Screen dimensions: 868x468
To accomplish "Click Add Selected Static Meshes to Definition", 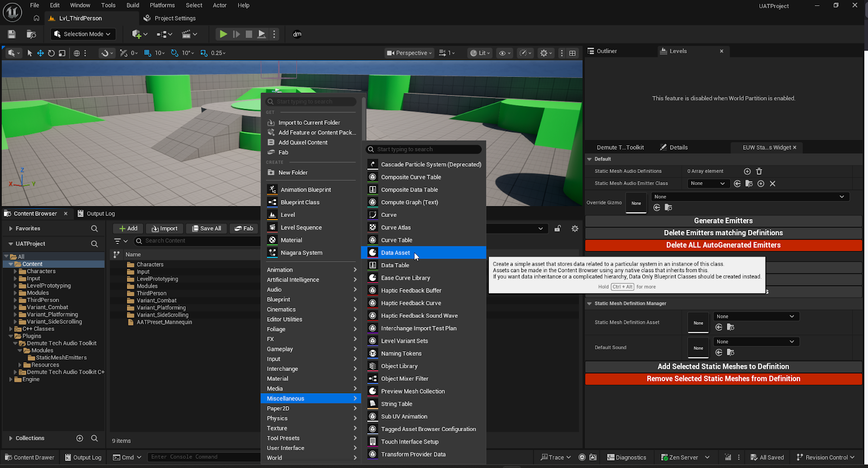I will (x=723, y=367).
